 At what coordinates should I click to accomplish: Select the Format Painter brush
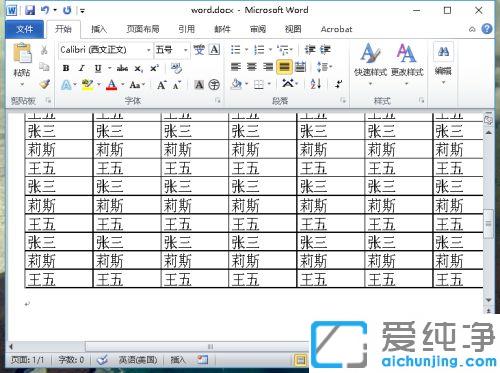(44, 84)
